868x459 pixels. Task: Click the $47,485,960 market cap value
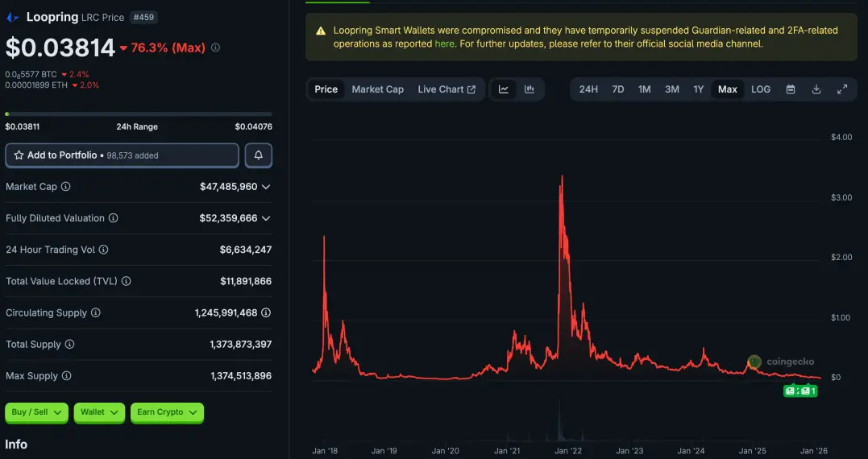(229, 186)
